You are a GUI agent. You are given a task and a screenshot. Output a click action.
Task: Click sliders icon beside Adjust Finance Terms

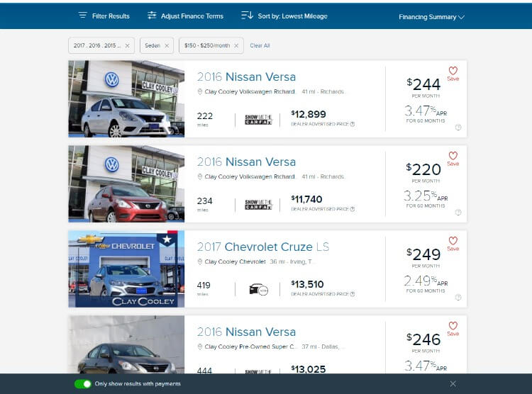pyautogui.click(x=152, y=16)
